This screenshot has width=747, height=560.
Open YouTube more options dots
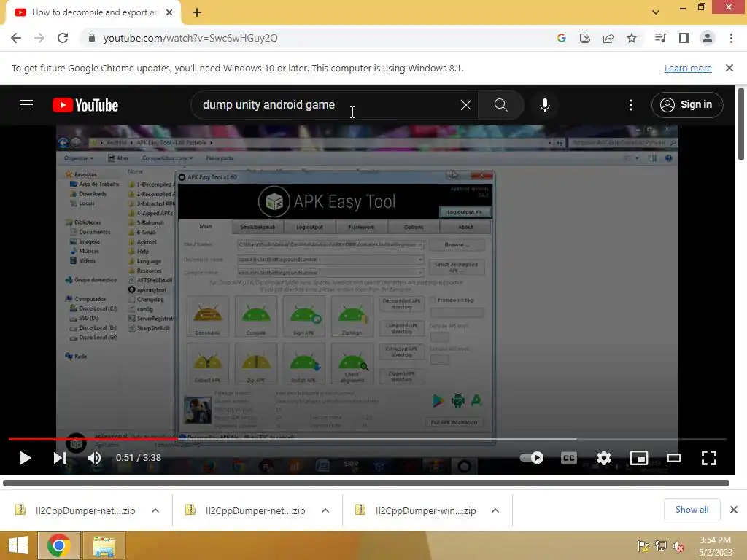pos(631,105)
